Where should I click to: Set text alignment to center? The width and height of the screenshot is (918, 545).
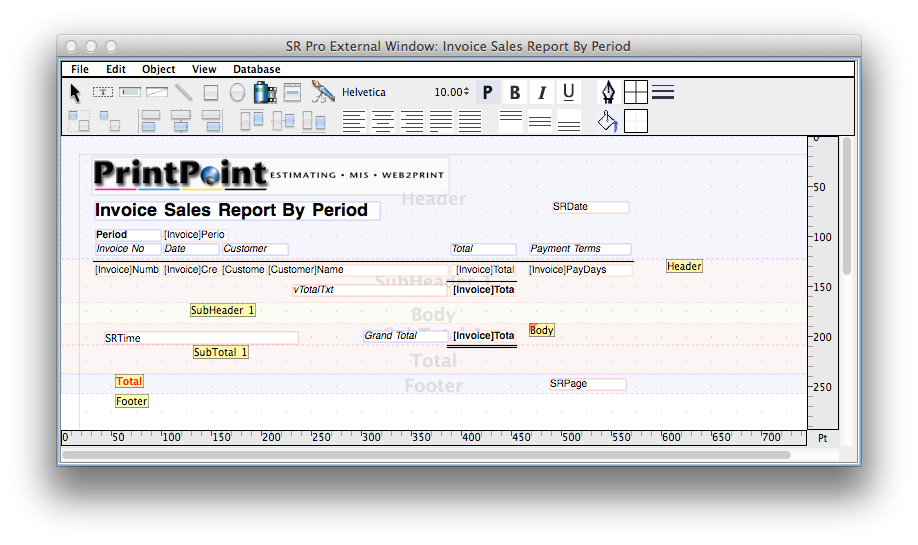(x=382, y=121)
